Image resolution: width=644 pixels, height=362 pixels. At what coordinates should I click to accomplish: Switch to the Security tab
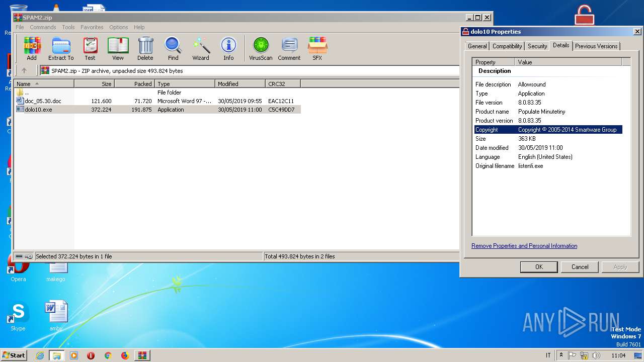click(537, 46)
